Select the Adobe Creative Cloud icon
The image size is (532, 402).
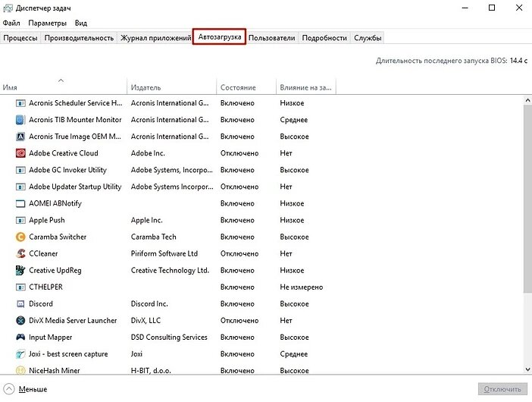tap(20, 153)
